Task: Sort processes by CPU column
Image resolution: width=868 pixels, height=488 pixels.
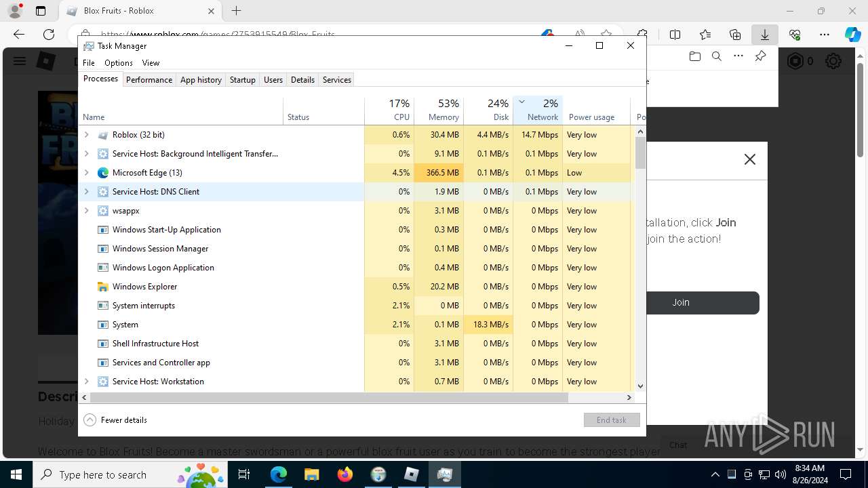Action: click(389, 110)
